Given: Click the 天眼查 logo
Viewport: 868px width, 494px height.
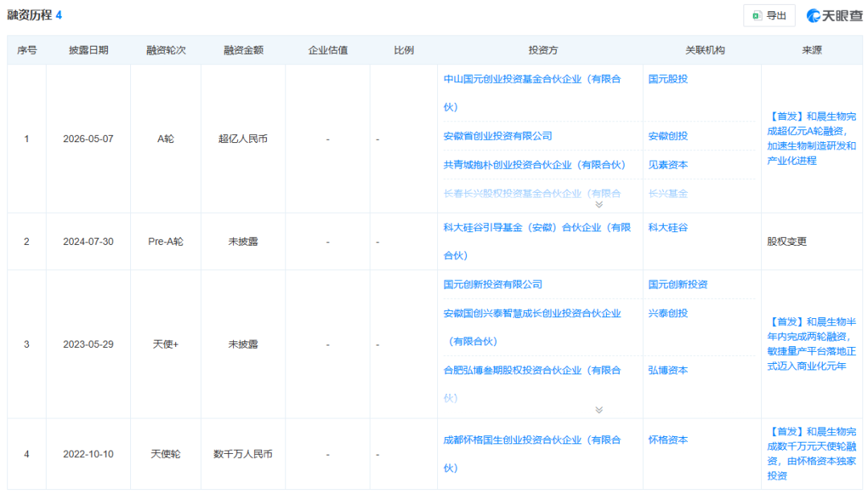Looking at the screenshot, I should pos(834,15).
